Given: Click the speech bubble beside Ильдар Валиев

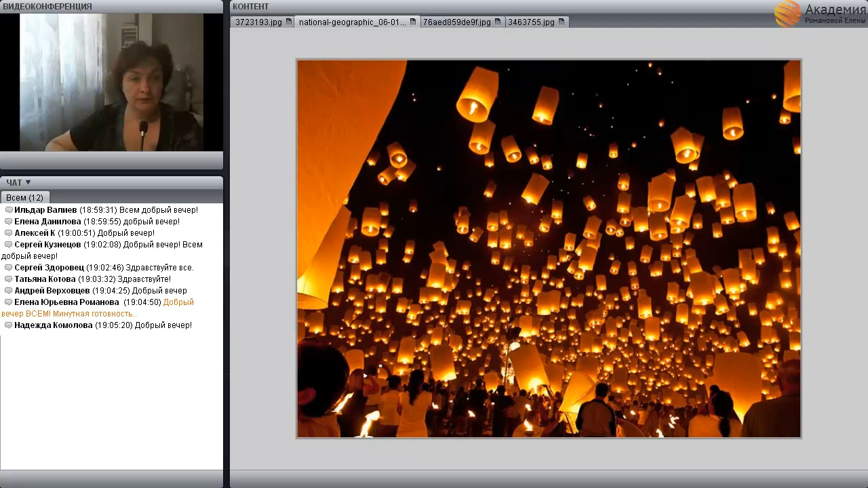Looking at the screenshot, I should click(x=9, y=210).
